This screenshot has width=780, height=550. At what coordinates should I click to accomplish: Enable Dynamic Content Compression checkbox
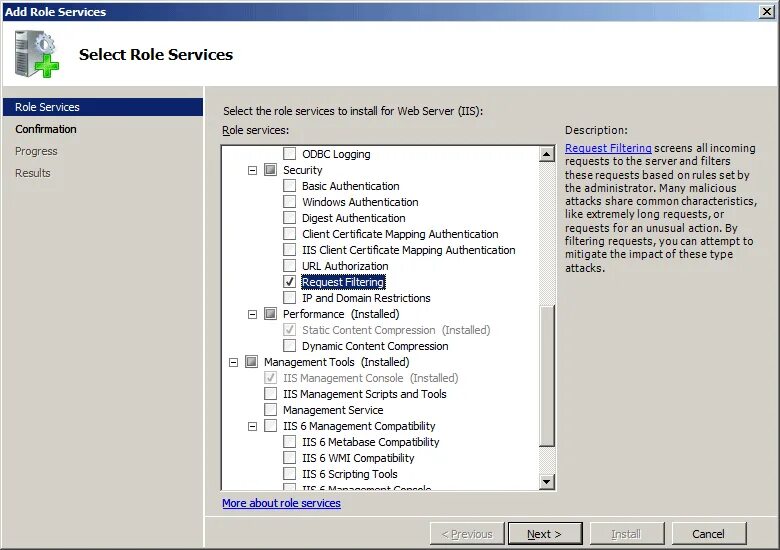coord(290,346)
